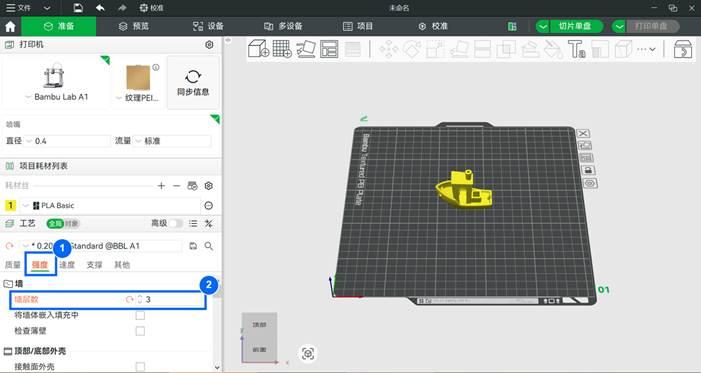Screen dimensions: 701x373
Task: Open the 支撑 support settings tab
Action: point(94,265)
